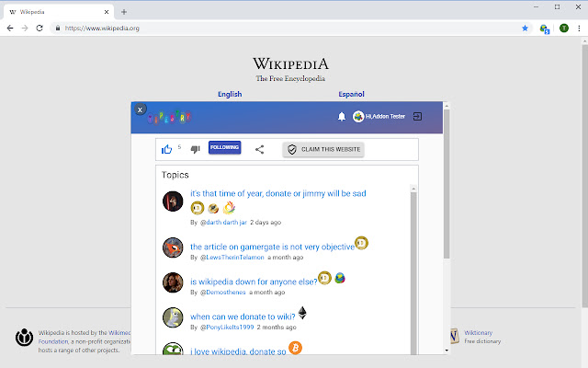Screen dimensions: 588x368
Task: Click the Addon Tester profile avatar
Action: tap(358, 117)
